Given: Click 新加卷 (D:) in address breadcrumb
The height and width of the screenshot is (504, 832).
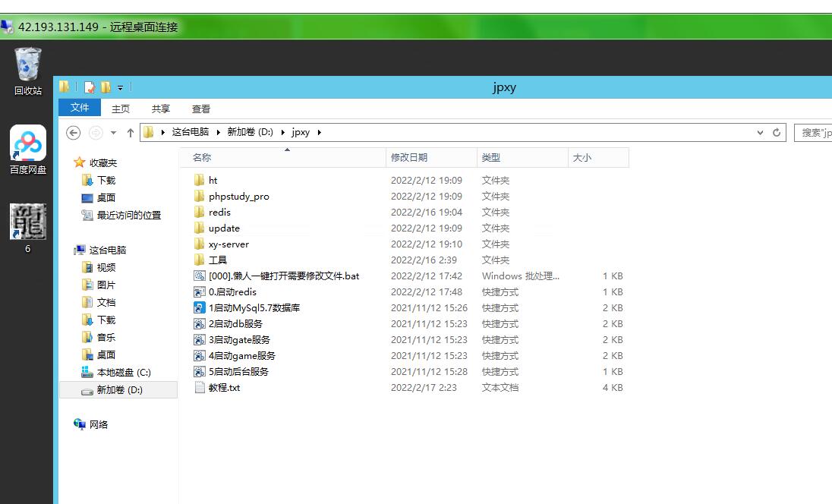Looking at the screenshot, I should pyautogui.click(x=250, y=132).
